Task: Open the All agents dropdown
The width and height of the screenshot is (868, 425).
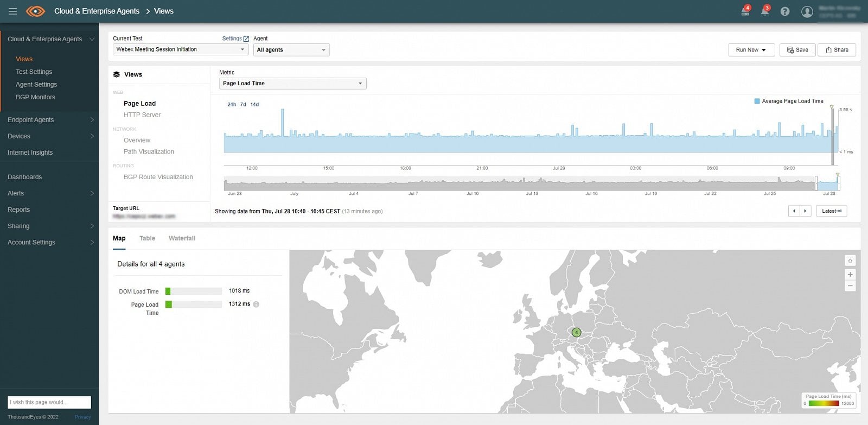Action: [x=291, y=50]
